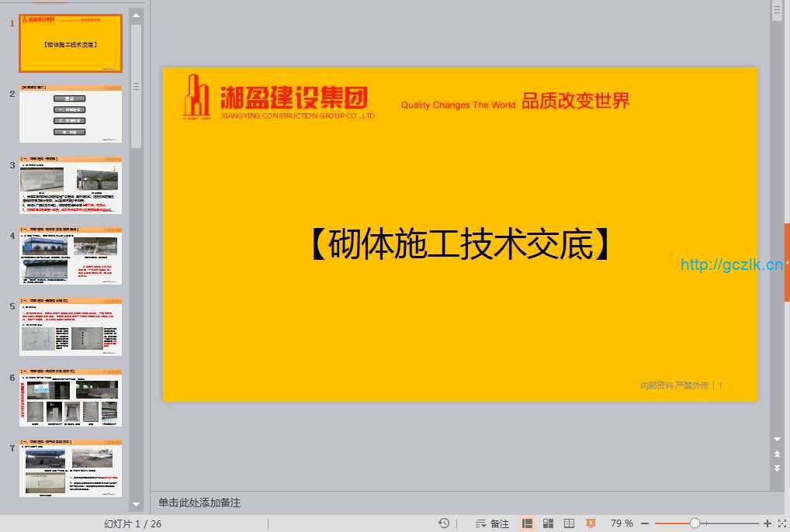The image size is (790, 532).
Task: Fit slide to window icon
Action: (x=781, y=523)
